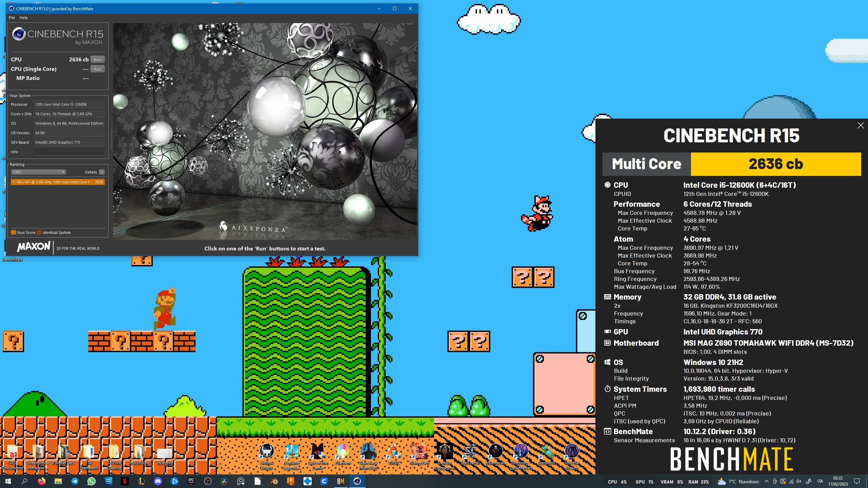The width and height of the screenshot is (868, 488).
Task: Open Epic Games Launcher from the taskbar
Action: pyautogui.click(x=191, y=481)
